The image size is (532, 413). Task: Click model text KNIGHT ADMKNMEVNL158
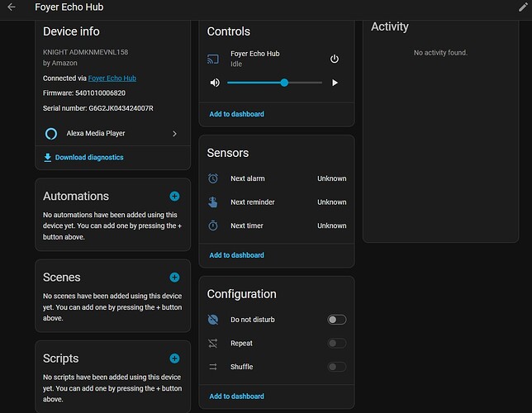pyautogui.click(x=86, y=52)
